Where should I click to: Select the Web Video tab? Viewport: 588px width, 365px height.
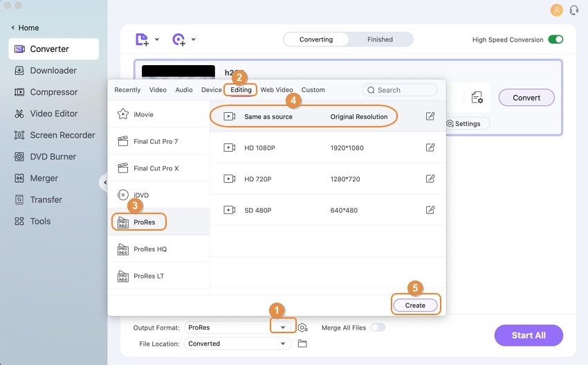[x=277, y=90]
